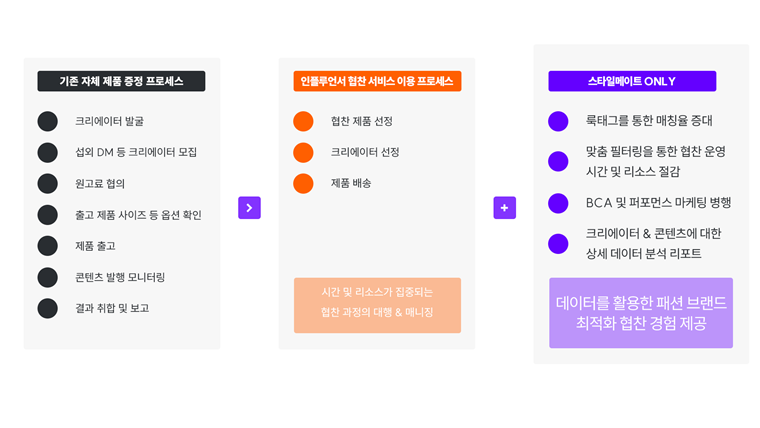Click the lavender 최적화 협찬 경험 제공 box
The height and width of the screenshot is (428, 760).
point(640,313)
